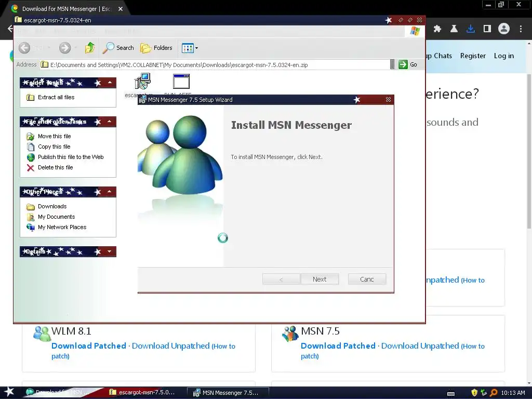Open the Back history dropdown arrow
The height and width of the screenshot is (399, 532).
(x=49, y=48)
